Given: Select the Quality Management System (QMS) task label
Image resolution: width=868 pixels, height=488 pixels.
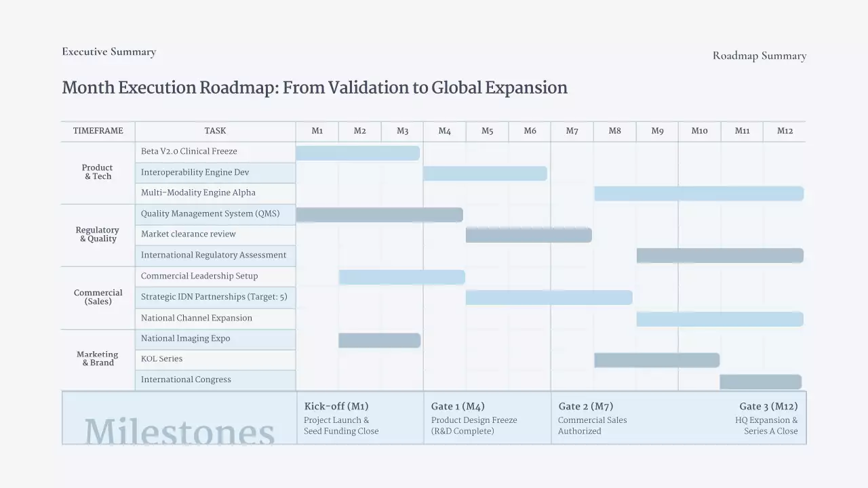Looking at the screenshot, I should pyautogui.click(x=210, y=214).
